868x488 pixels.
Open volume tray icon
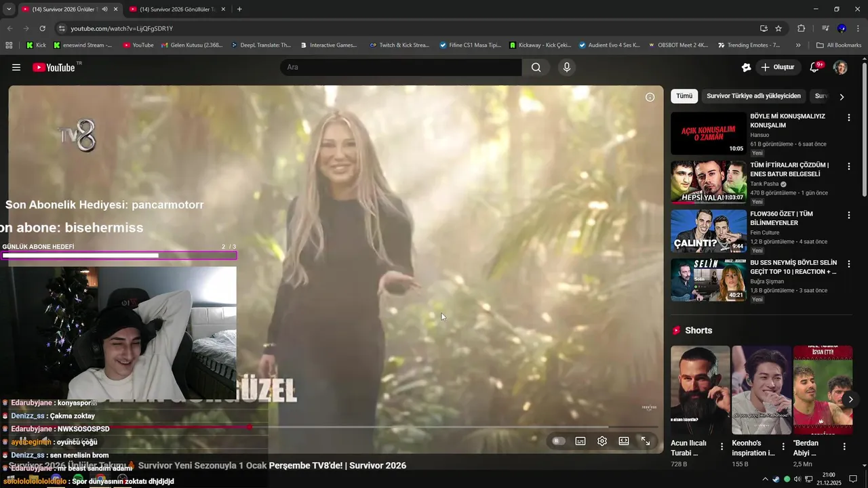click(797, 479)
